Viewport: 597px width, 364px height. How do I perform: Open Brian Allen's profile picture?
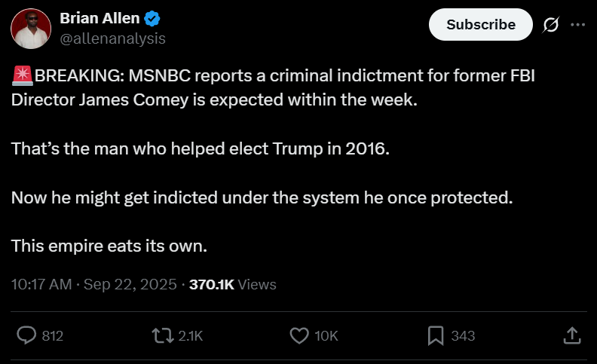tap(31, 29)
